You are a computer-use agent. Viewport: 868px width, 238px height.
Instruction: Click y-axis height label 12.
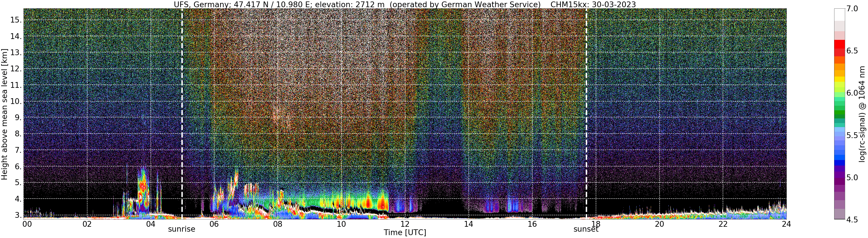click(x=16, y=69)
